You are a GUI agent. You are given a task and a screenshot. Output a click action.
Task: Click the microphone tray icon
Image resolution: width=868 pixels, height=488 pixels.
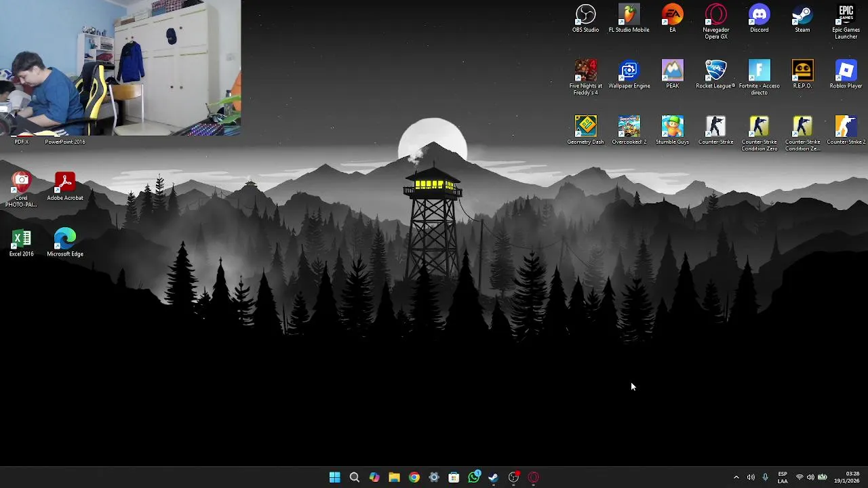(766, 477)
